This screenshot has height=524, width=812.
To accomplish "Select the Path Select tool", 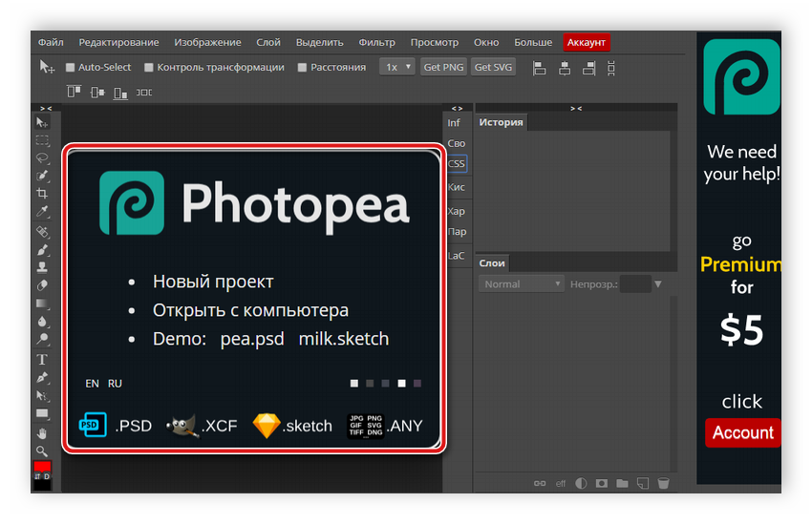I will (x=42, y=396).
